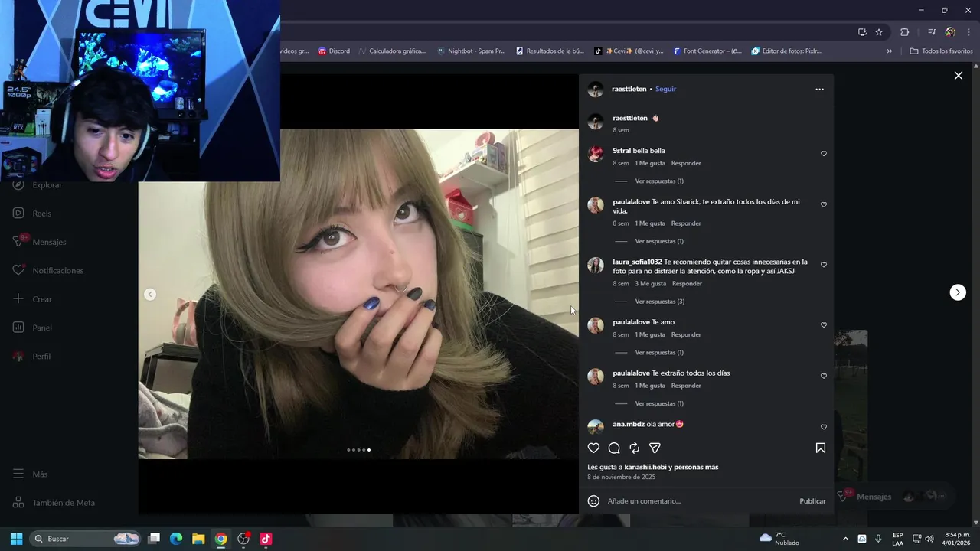The image size is (980, 551).
Task: Show the previous photo in the carousel
Action: pyautogui.click(x=150, y=295)
